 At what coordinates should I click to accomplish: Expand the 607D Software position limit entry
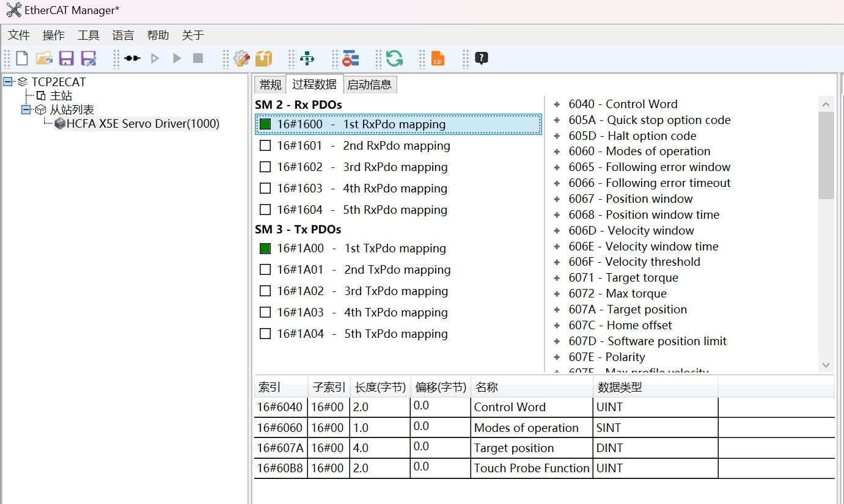(557, 341)
